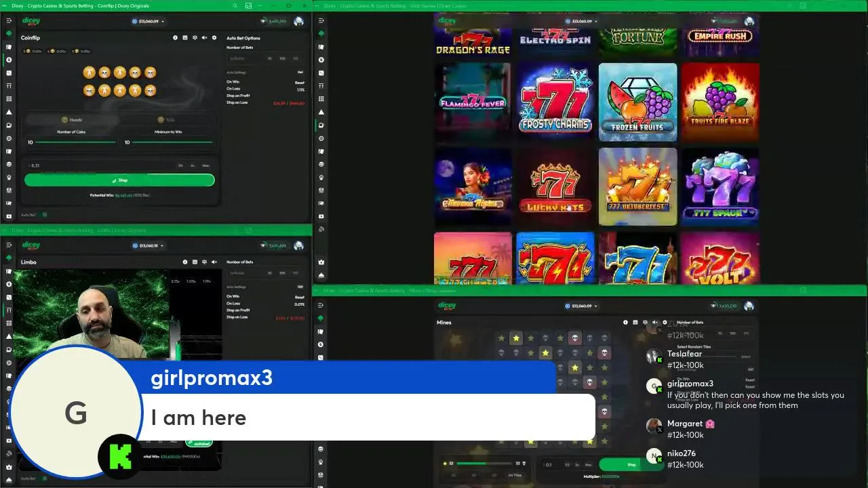868x488 pixels.
Task: Open Mines stats table icon
Action: point(635,323)
